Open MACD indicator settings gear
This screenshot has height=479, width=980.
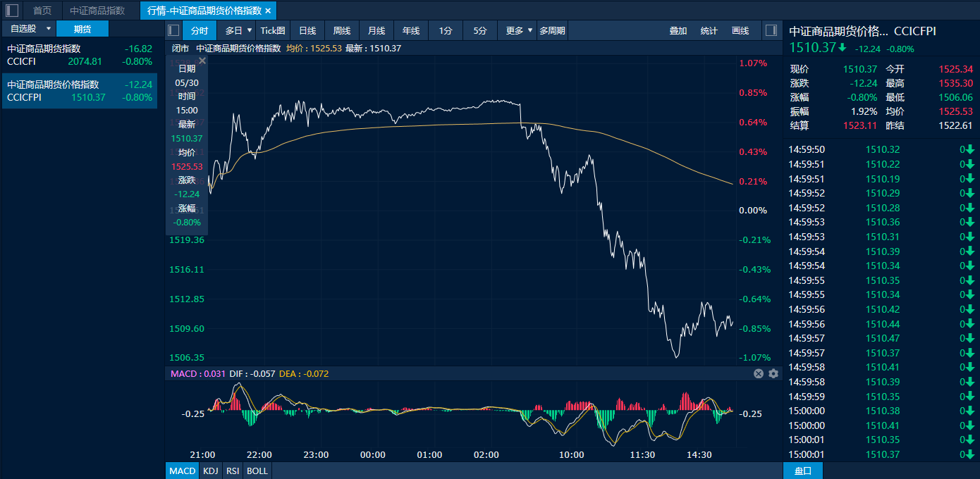[x=773, y=374]
